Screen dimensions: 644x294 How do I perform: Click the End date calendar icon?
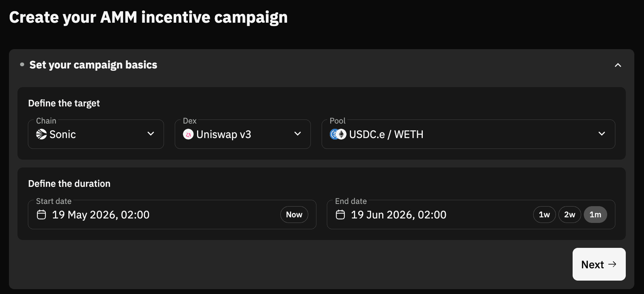(340, 215)
